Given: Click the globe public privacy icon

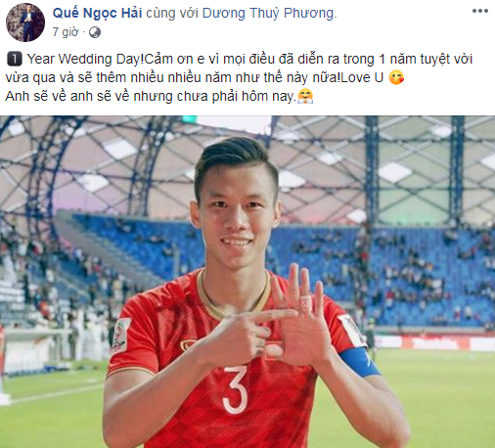Looking at the screenshot, I should pos(95,32).
